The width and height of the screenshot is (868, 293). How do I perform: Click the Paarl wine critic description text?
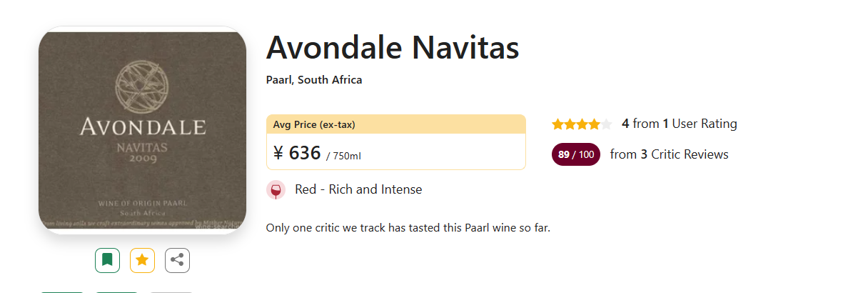[x=408, y=228]
